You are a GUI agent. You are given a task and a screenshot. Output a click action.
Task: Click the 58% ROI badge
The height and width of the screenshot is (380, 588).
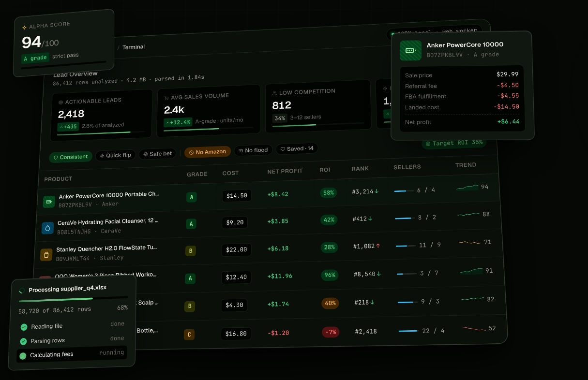click(x=329, y=192)
